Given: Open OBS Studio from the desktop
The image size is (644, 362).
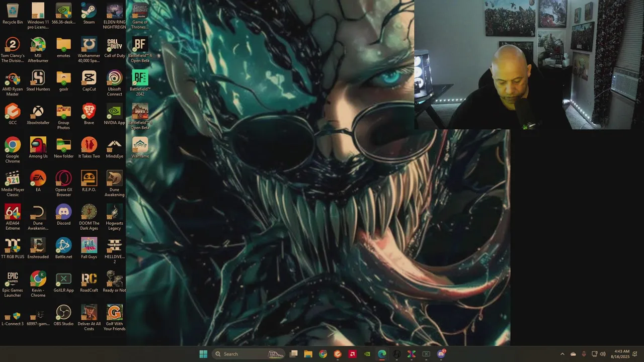Looking at the screenshot, I should pos(63,316).
